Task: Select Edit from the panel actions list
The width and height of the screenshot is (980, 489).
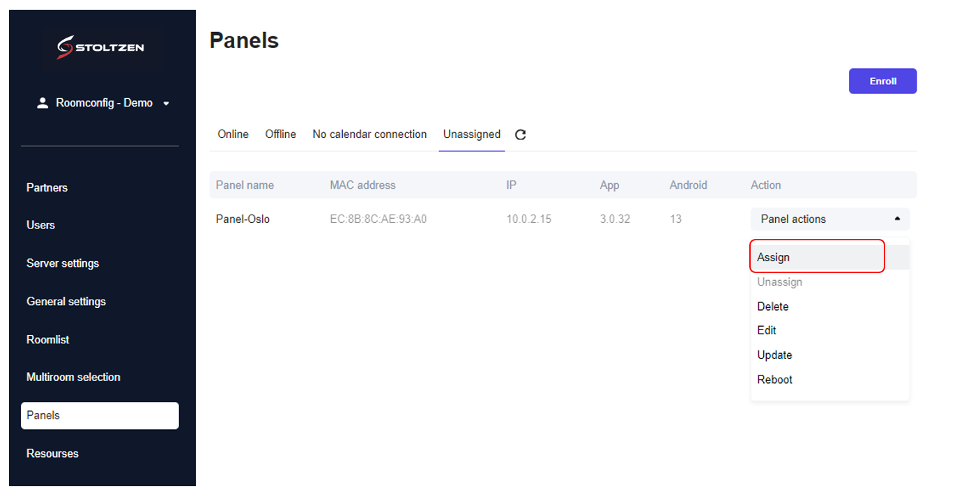Action: point(767,330)
